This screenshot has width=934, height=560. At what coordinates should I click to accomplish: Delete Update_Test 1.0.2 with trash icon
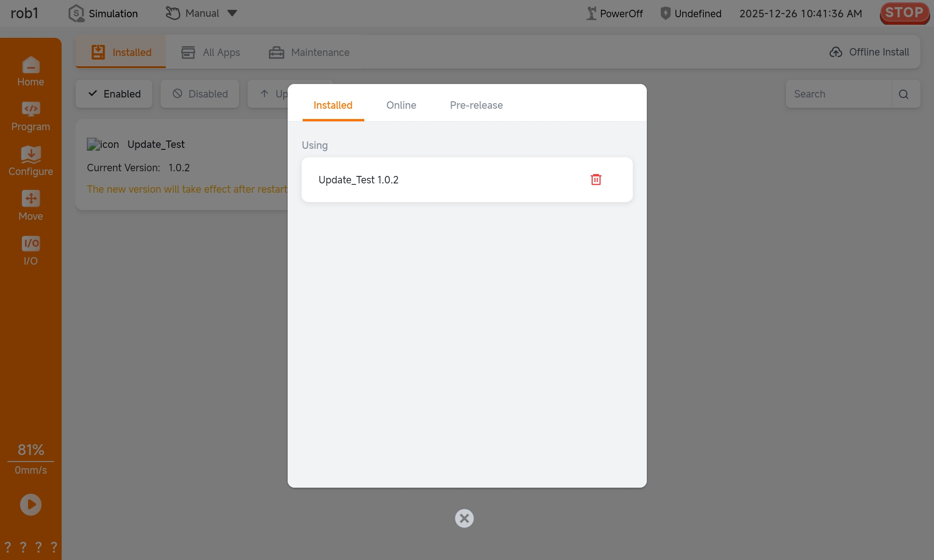596,180
